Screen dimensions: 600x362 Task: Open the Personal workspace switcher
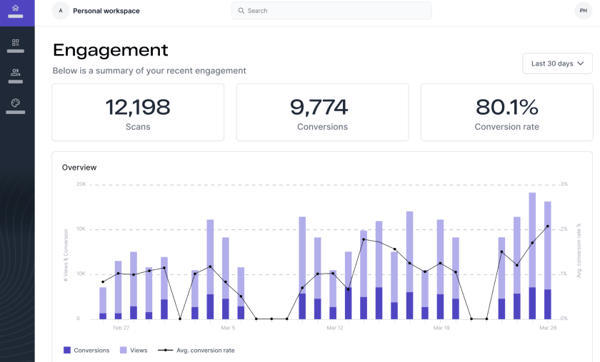[106, 11]
